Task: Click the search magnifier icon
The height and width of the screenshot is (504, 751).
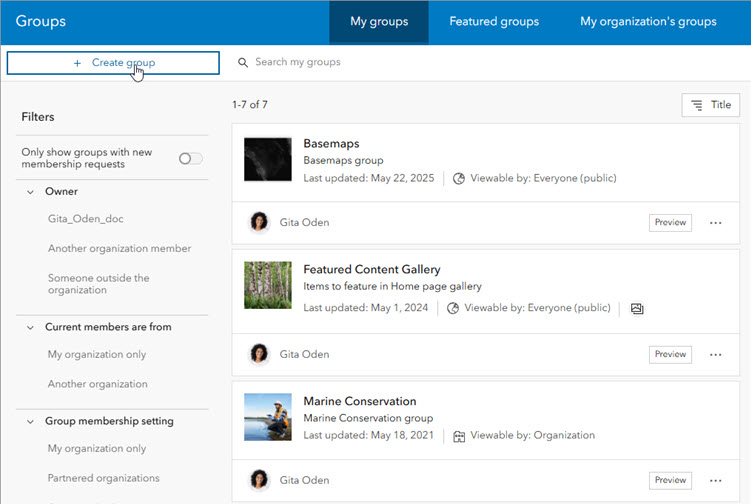Action: click(x=242, y=63)
